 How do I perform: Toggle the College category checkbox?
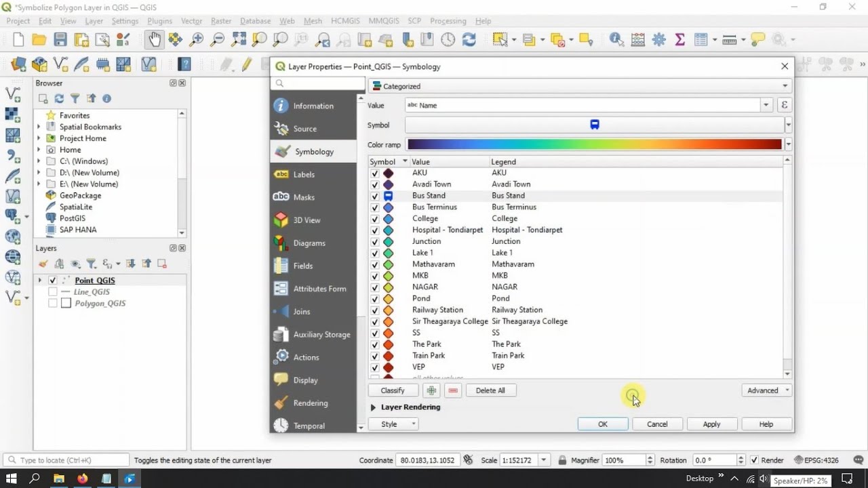(375, 219)
